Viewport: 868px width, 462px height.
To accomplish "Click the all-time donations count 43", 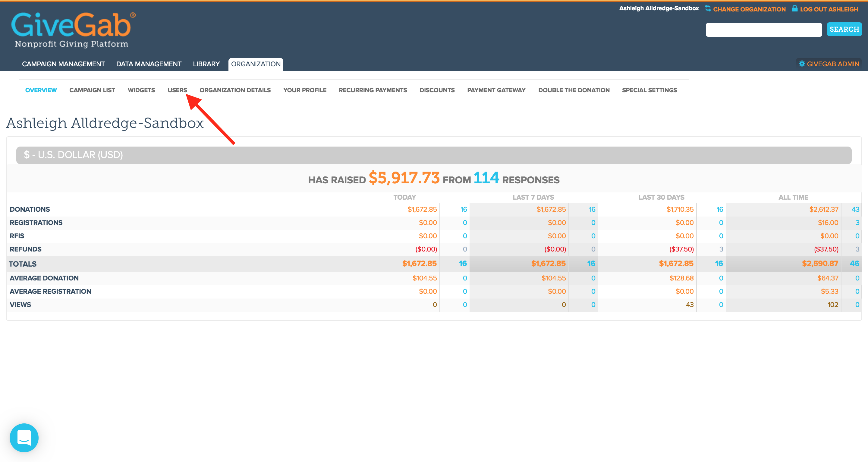I will (855, 209).
